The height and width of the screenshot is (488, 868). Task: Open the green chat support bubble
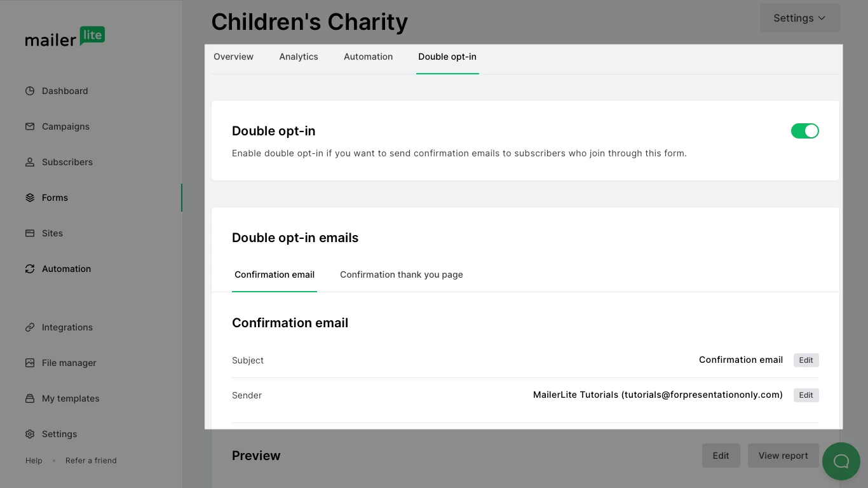tap(841, 461)
